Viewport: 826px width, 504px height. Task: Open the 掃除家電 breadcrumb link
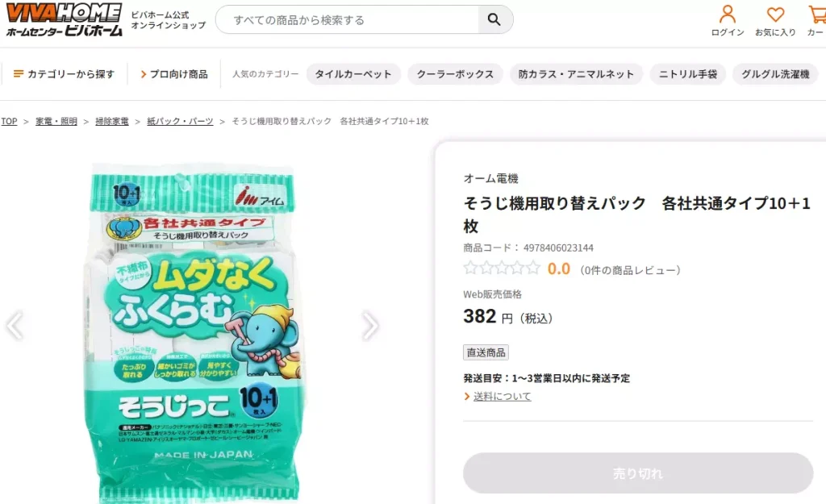pyautogui.click(x=111, y=121)
